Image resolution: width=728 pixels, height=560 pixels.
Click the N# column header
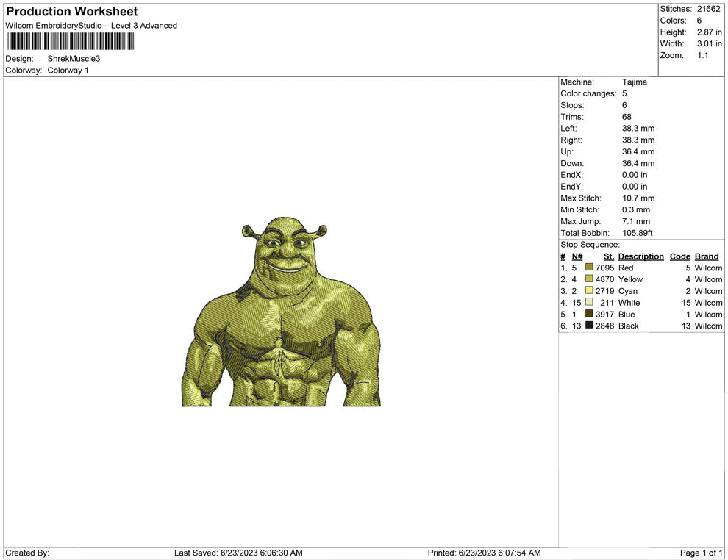pyautogui.click(x=577, y=256)
